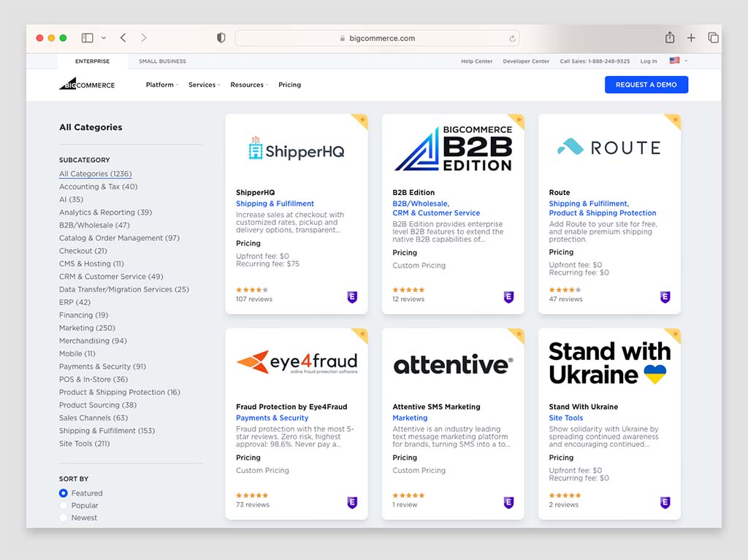Expand the Services menu
Screen dimensions: 748x560
[204, 85]
